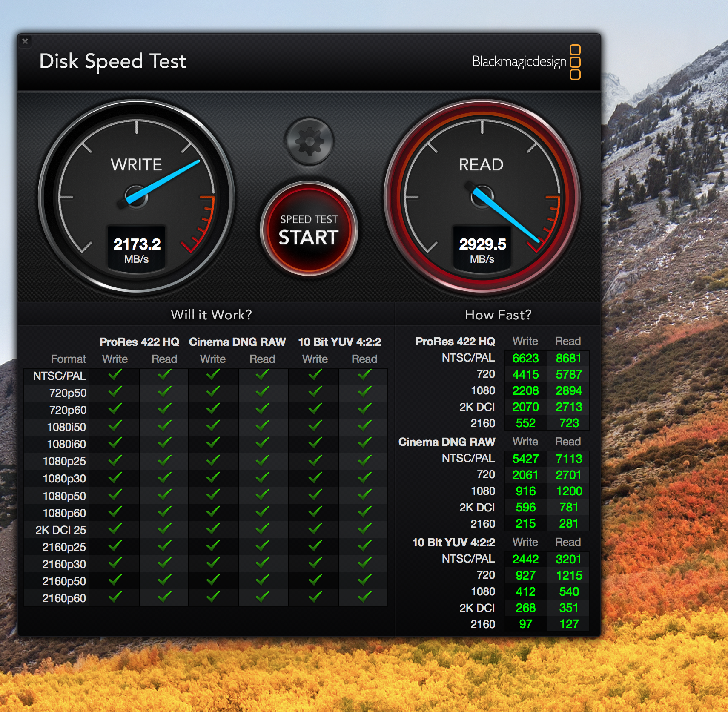Click the 1080i50 format row label
Image resolution: width=728 pixels, height=712 pixels.
[x=66, y=427]
